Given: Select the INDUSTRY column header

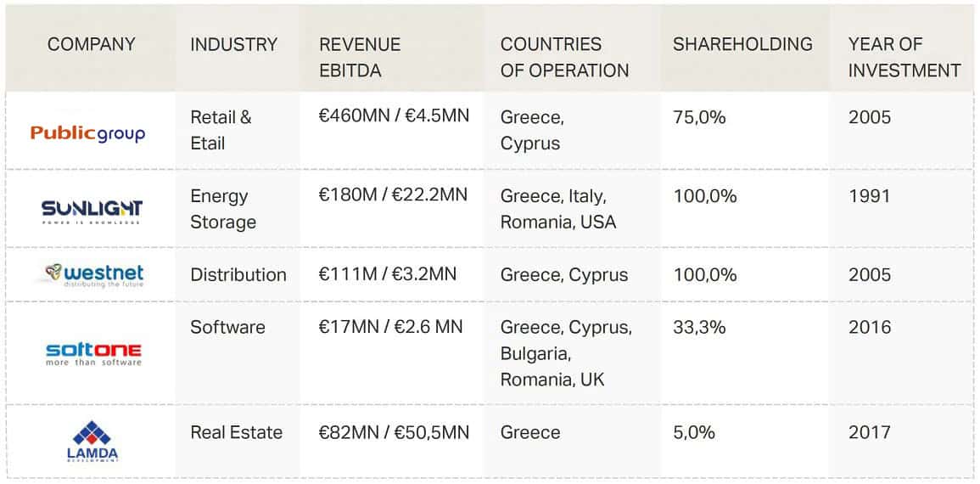Looking at the screenshot, I should pyautogui.click(x=233, y=44).
